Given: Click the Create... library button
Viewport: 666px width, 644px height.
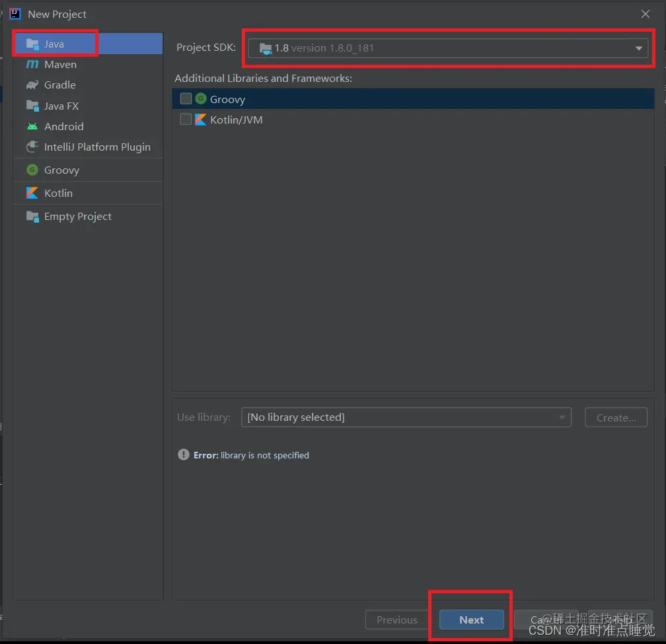Looking at the screenshot, I should click(x=616, y=417).
